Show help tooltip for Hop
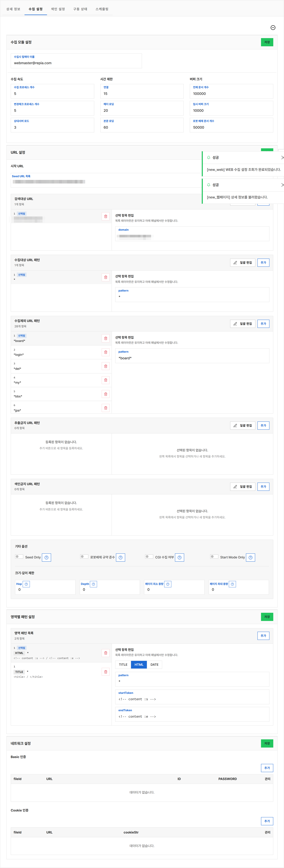Screen dimensions: 284x868 coord(26,584)
